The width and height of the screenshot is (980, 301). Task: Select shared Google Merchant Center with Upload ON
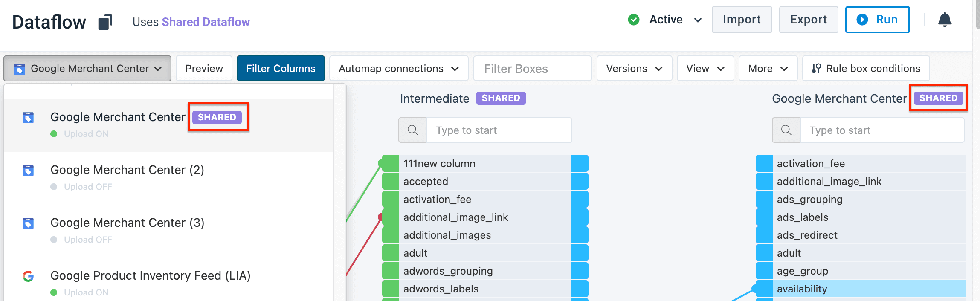118,117
